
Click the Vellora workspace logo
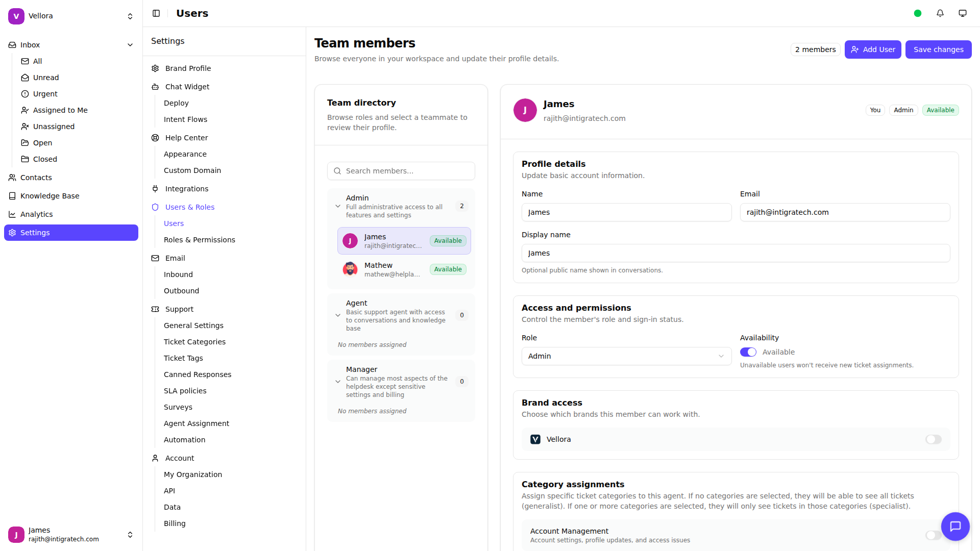click(16, 16)
